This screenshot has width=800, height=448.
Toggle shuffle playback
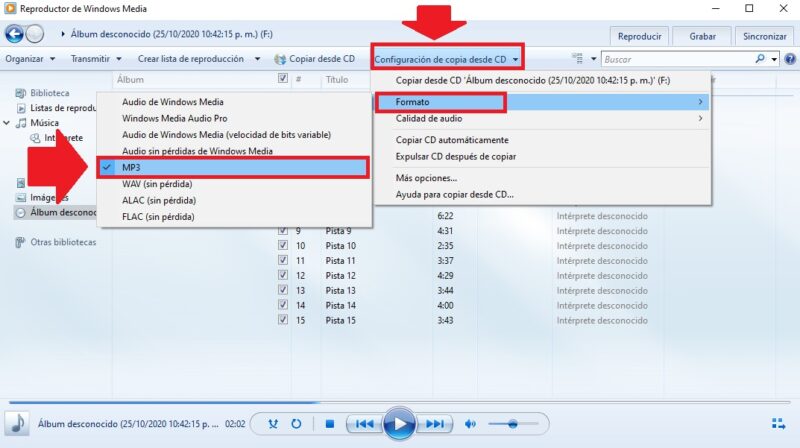tap(273, 424)
